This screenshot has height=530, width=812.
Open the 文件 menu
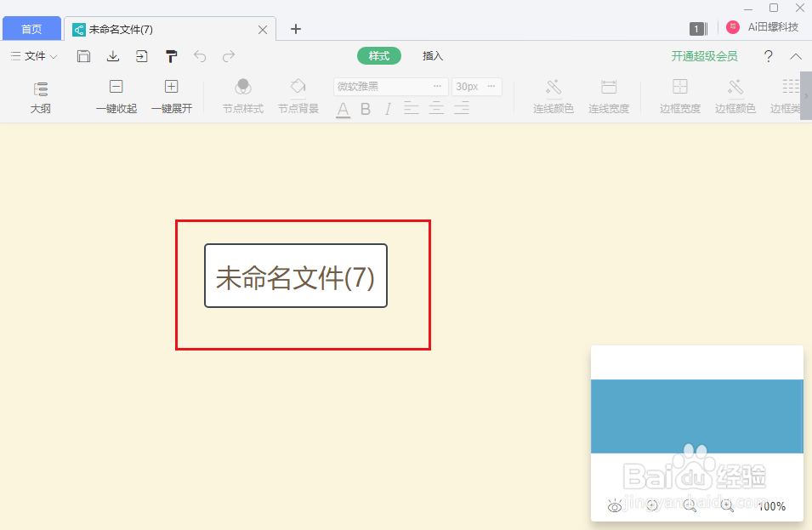34,56
